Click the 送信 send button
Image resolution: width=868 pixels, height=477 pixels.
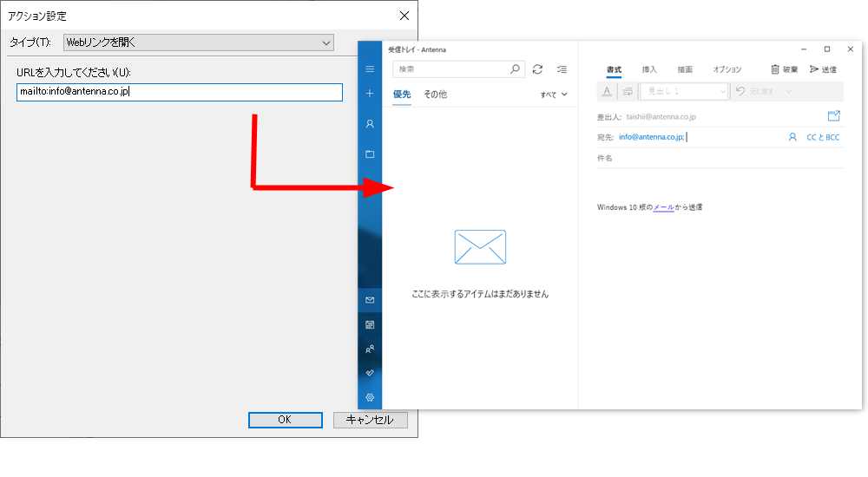823,69
